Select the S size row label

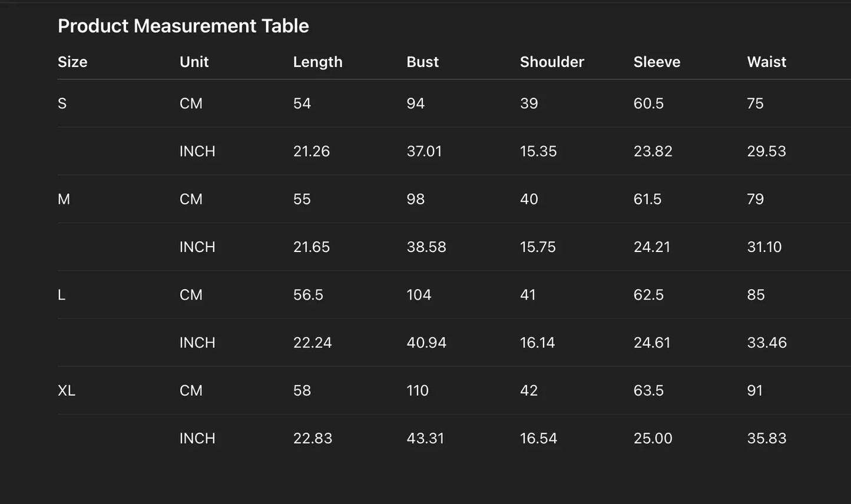(62, 104)
